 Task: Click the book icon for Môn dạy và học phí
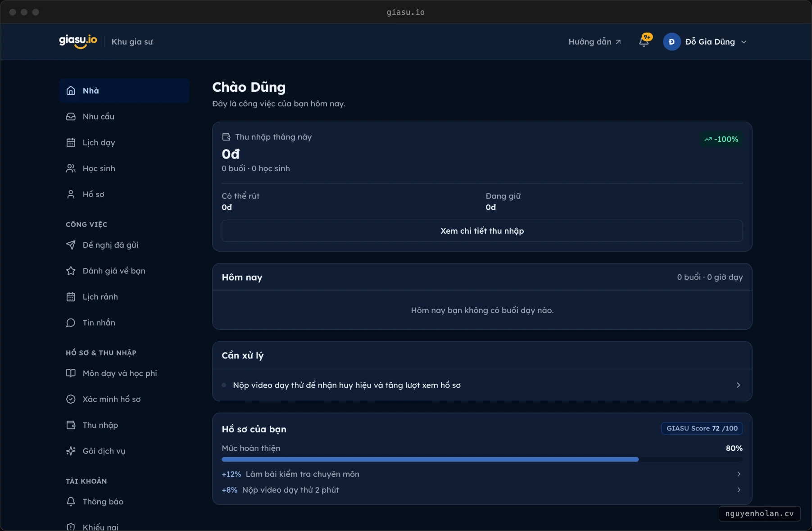tap(71, 373)
